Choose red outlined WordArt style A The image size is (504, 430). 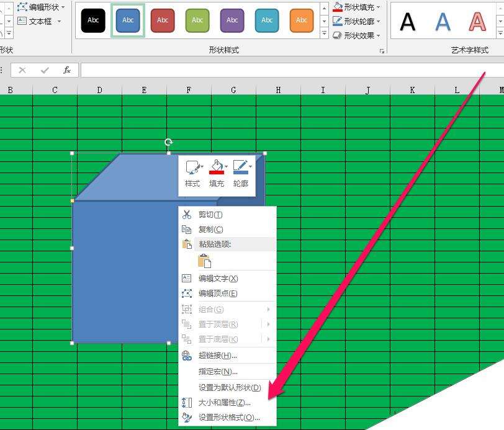(477, 22)
